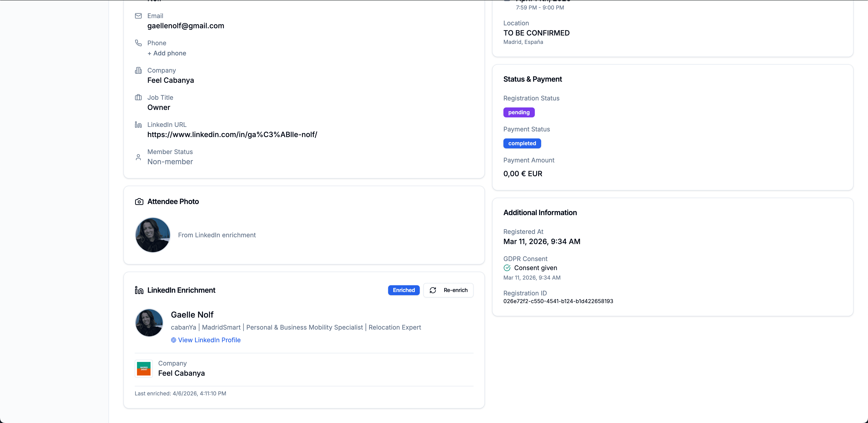Viewport: 868px width, 423px height.
Task: Click the LinkedIn URL text
Action: click(x=232, y=135)
